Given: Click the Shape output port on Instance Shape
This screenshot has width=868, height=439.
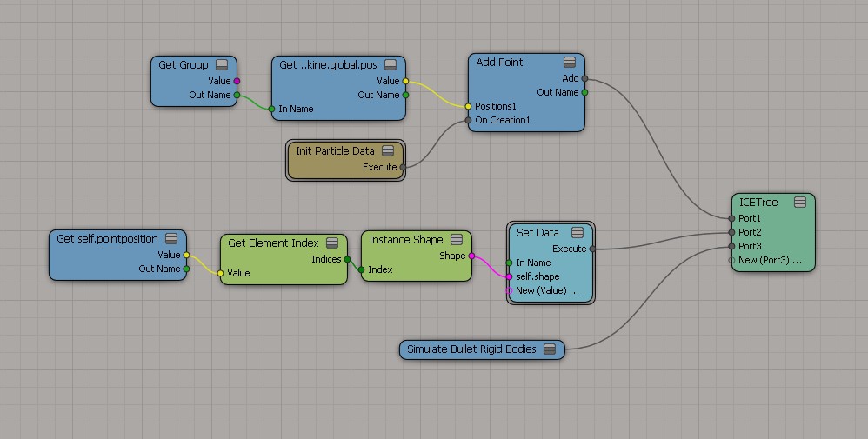Looking at the screenshot, I should (471, 256).
